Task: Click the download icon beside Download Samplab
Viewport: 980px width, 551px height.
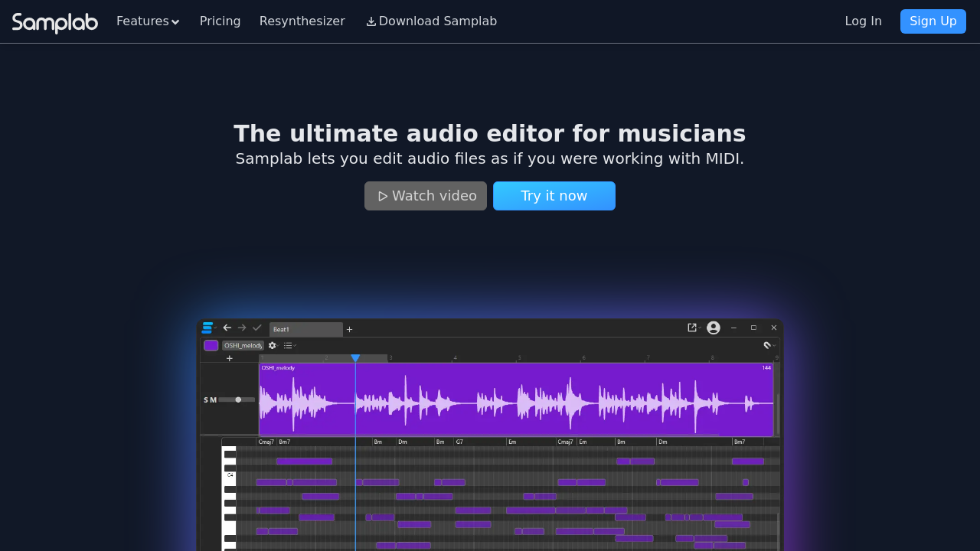Action: 371,21
